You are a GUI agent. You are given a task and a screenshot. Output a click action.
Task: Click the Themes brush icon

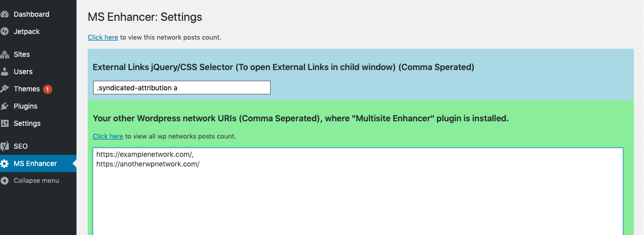coord(5,89)
